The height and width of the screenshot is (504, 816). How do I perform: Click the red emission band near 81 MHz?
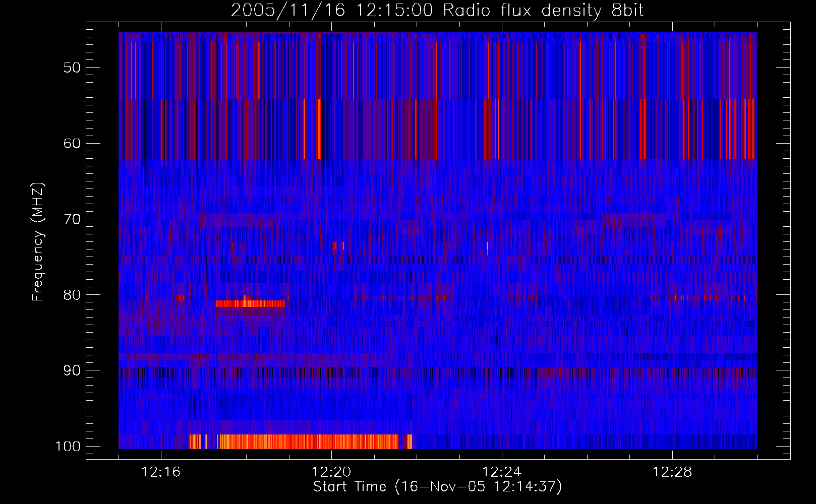coord(251,303)
